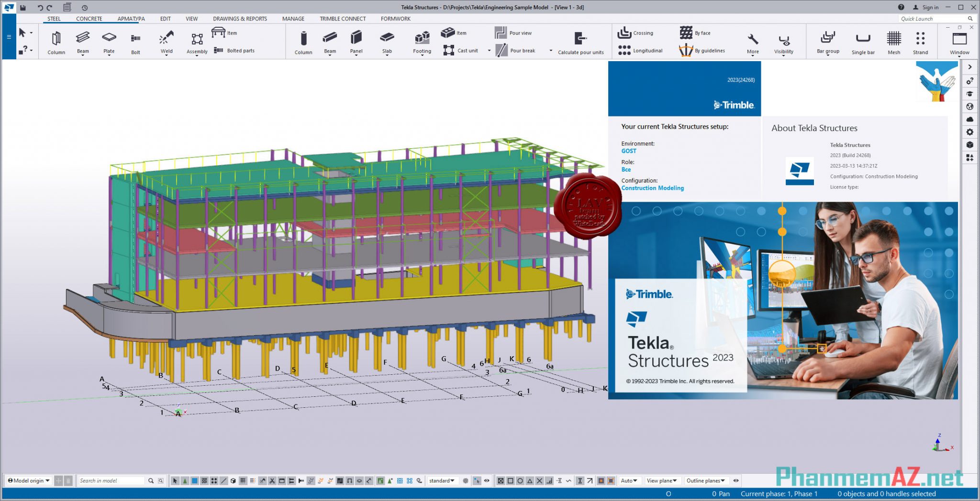Open the Cast unit tool

(x=460, y=50)
